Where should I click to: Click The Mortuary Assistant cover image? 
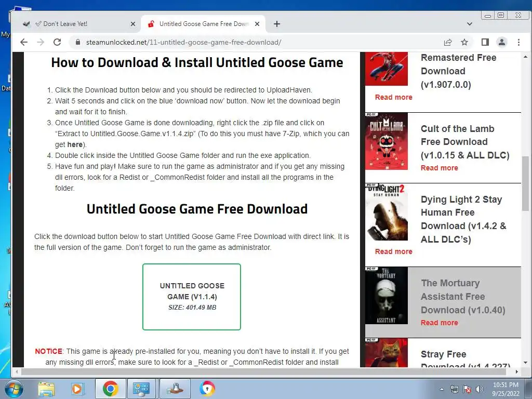[x=387, y=296]
